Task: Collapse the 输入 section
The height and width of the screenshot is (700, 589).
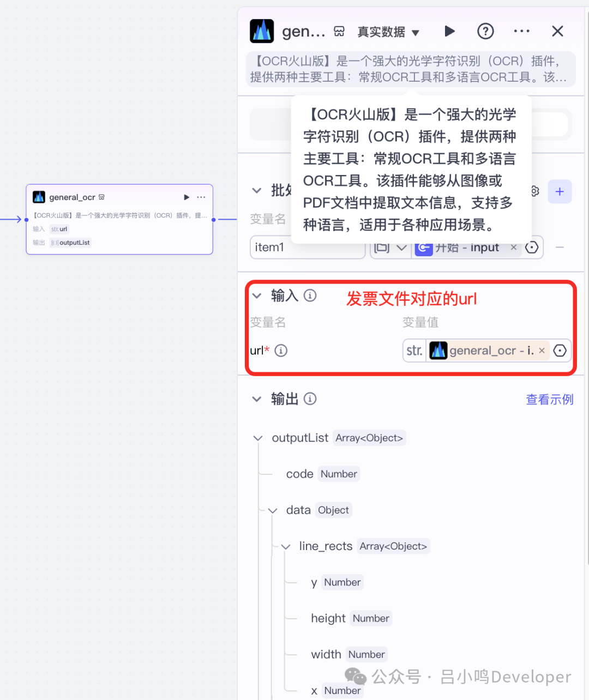Action: [257, 295]
